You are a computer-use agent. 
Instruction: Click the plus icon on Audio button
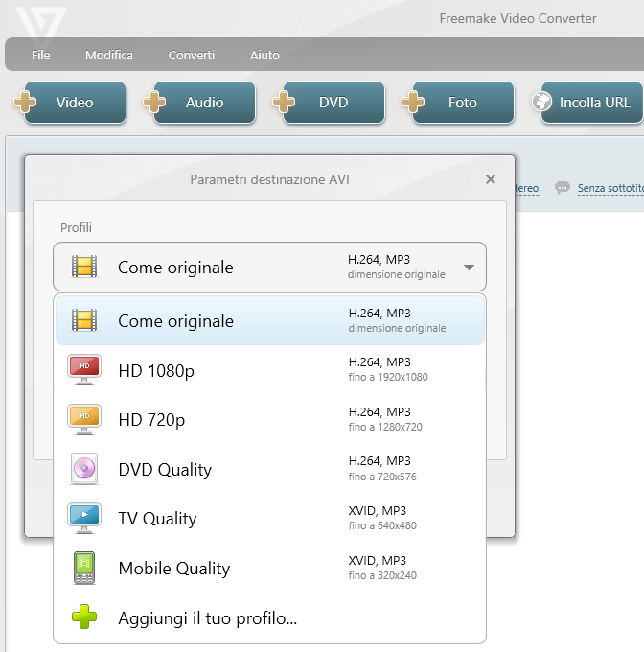tap(154, 102)
